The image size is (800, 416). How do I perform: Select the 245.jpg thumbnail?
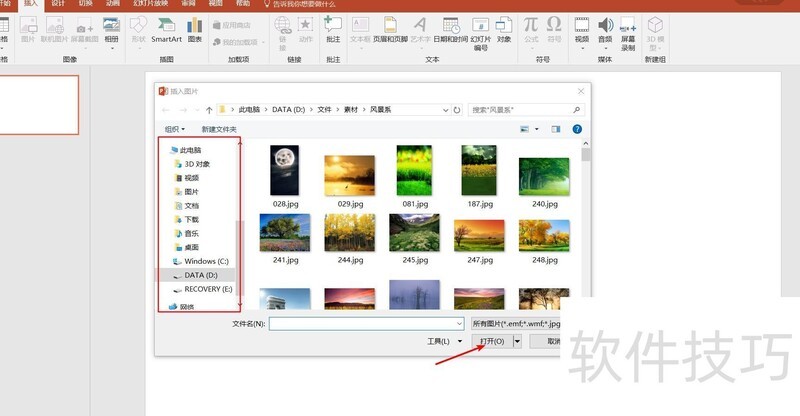pos(414,233)
